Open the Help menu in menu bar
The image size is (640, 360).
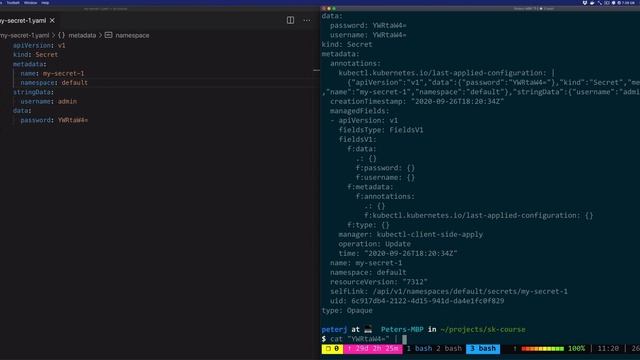tap(45, 2)
